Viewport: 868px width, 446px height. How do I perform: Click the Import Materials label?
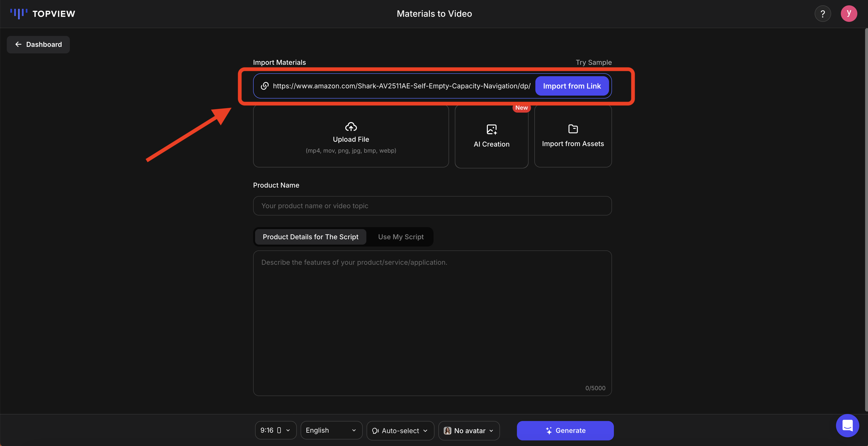[279, 62]
